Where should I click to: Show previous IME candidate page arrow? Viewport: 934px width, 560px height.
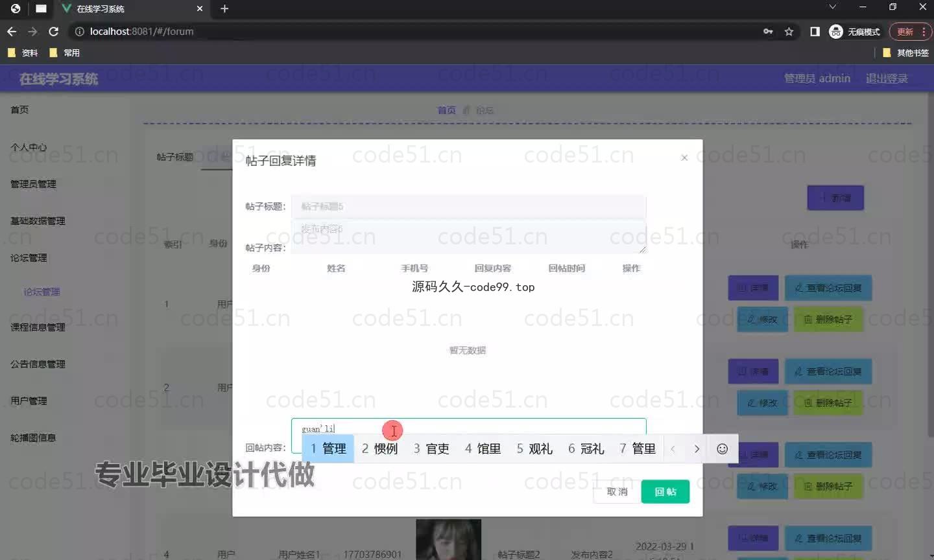[673, 449]
